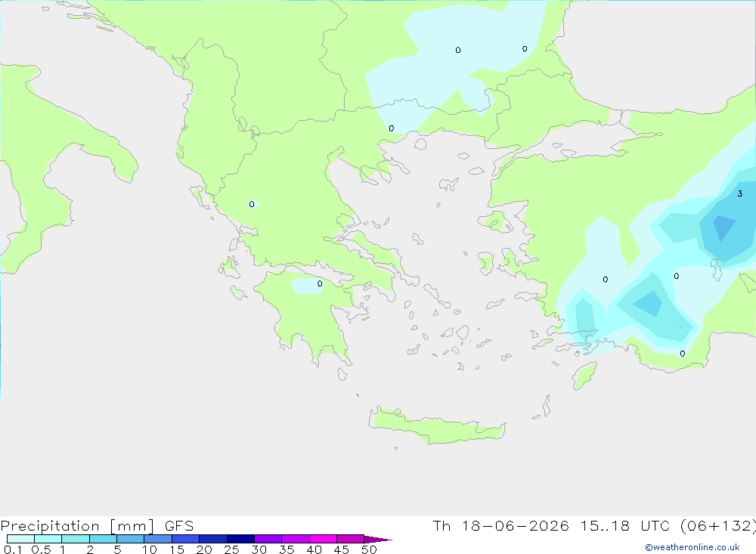The image size is (756, 554).
Task: Click the '25' legend tick label
Action: point(232,549)
